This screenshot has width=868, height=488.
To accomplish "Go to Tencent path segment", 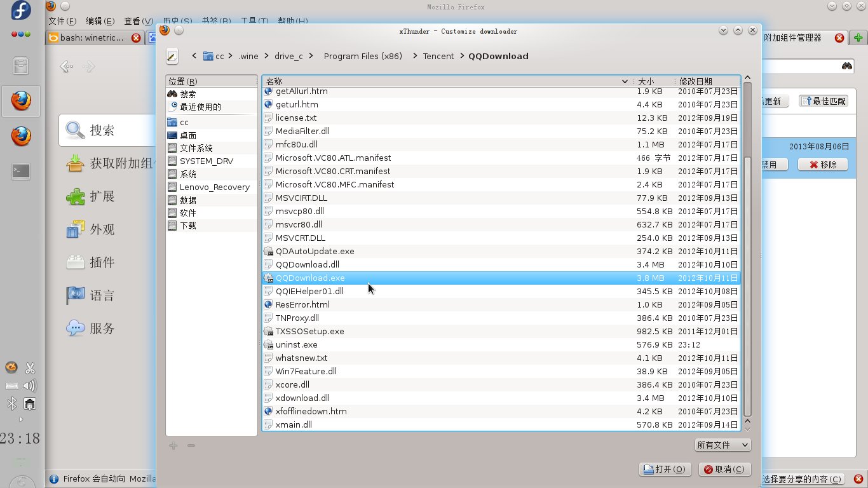I will (x=438, y=56).
